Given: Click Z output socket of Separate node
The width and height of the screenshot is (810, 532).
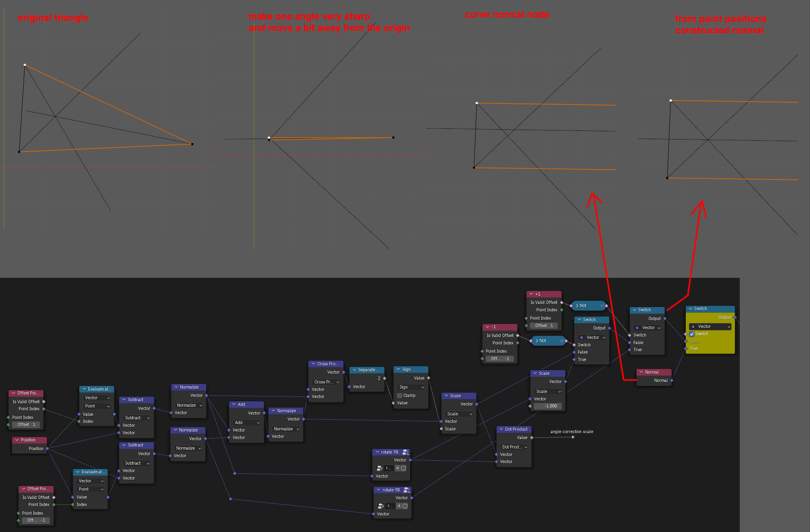Looking at the screenshot, I should tap(384, 378).
